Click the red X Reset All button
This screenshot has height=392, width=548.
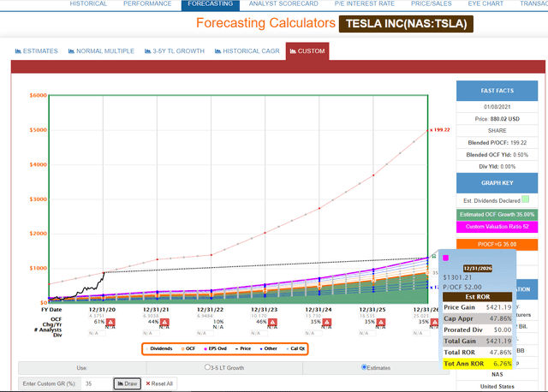tap(159, 383)
